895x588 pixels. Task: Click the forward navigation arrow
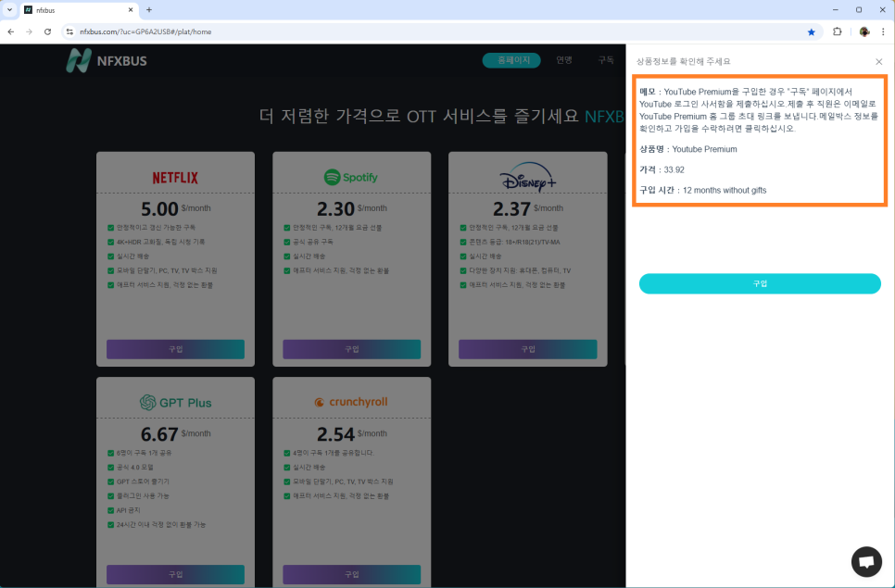pyautogui.click(x=29, y=31)
